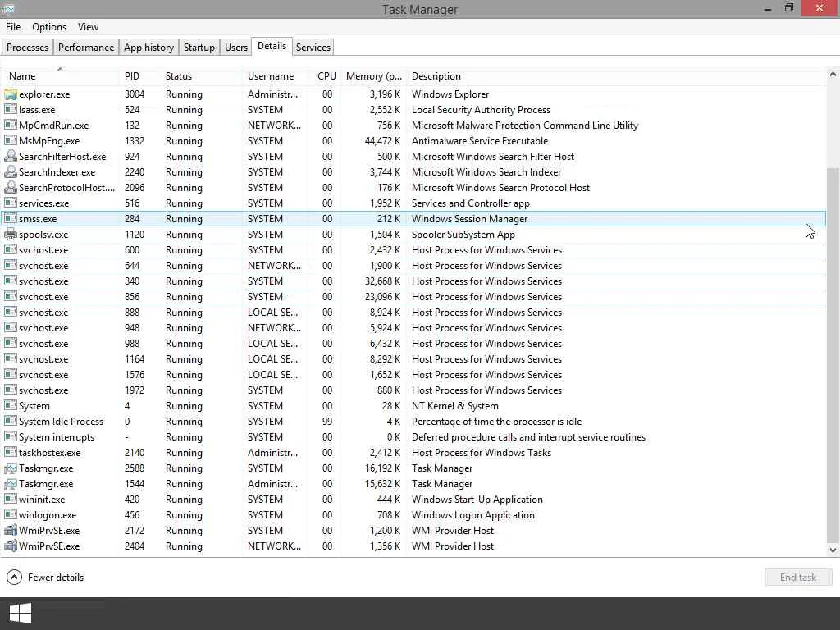Click icon of Taskmgr.exe PID 2588
This screenshot has width=840, height=630.
point(10,468)
